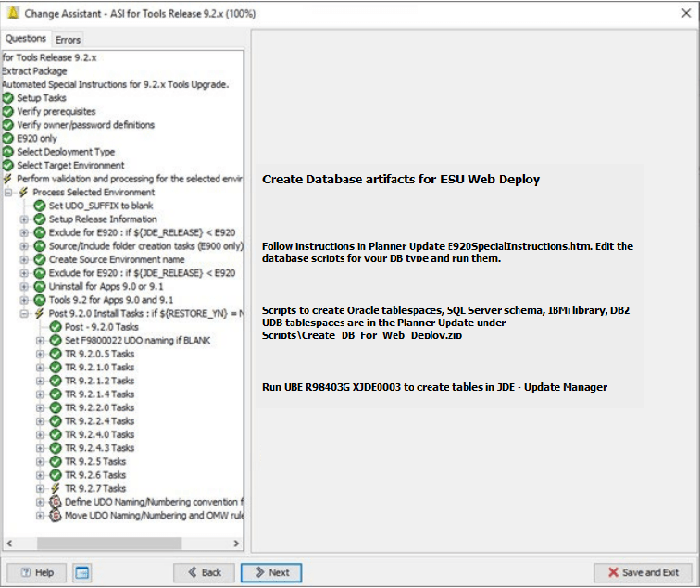The height and width of the screenshot is (588, 700).
Task: Click the check icon for Verify owner/password definitions
Action: pyautogui.click(x=8, y=125)
